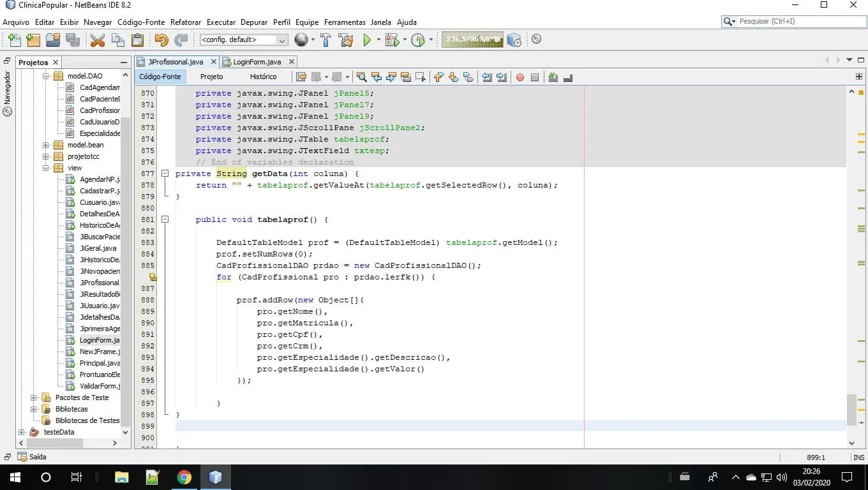Expand the Pacotes de Teste node
Screen dimensions: 868x490
click(34, 397)
